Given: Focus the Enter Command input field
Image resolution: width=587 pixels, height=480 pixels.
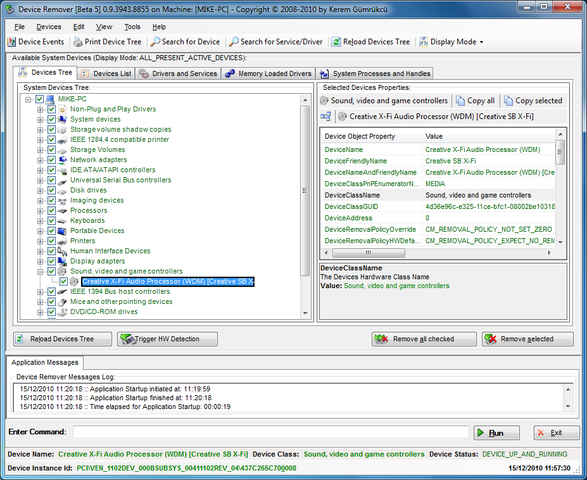Looking at the screenshot, I should (271, 432).
